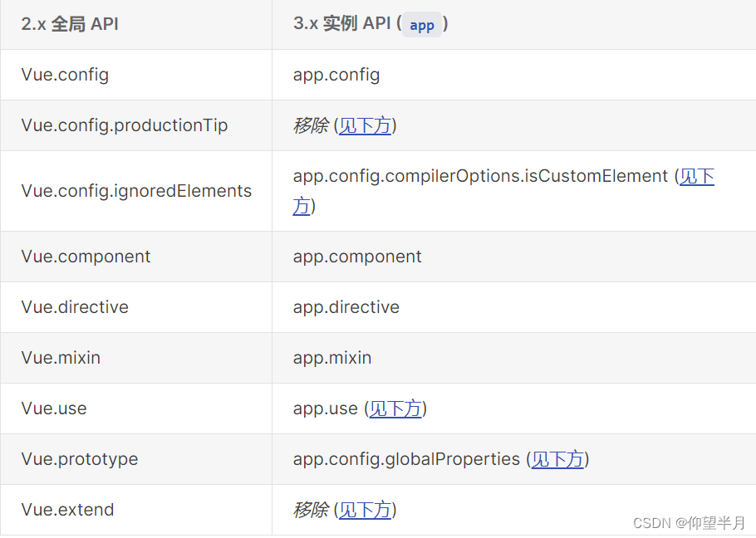Click the 见下方 link in the Vue.extend row
This screenshot has height=538, width=756.
[x=365, y=510]
